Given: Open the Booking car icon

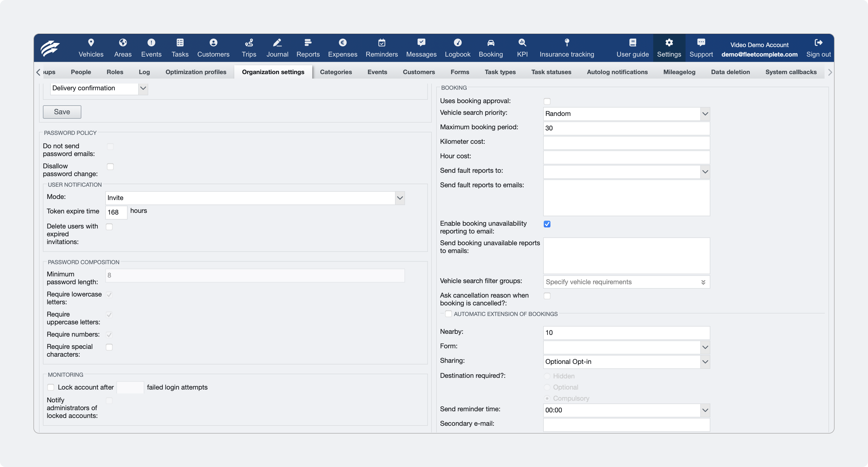Looking at the screenshot, I should tap(491, 42).
